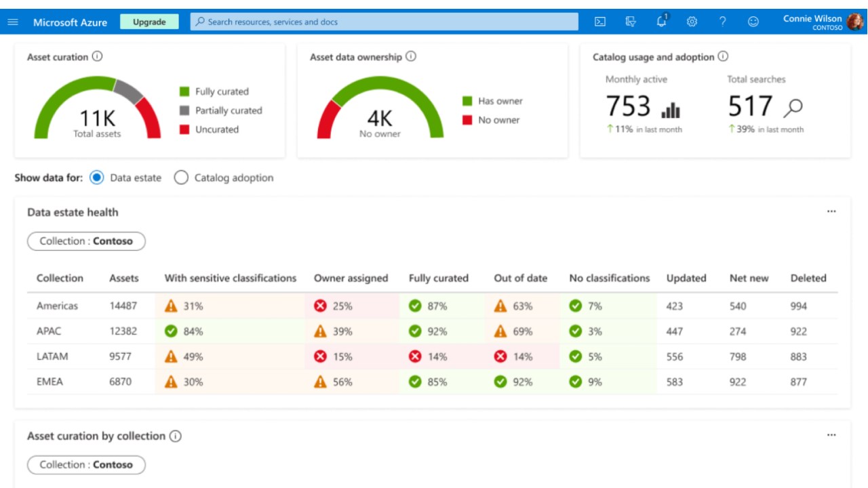Viewport: 868px width, 488px height.
Task: Sort by the Out of date column header
Action: pyautogui.click(x=520, y=278)
